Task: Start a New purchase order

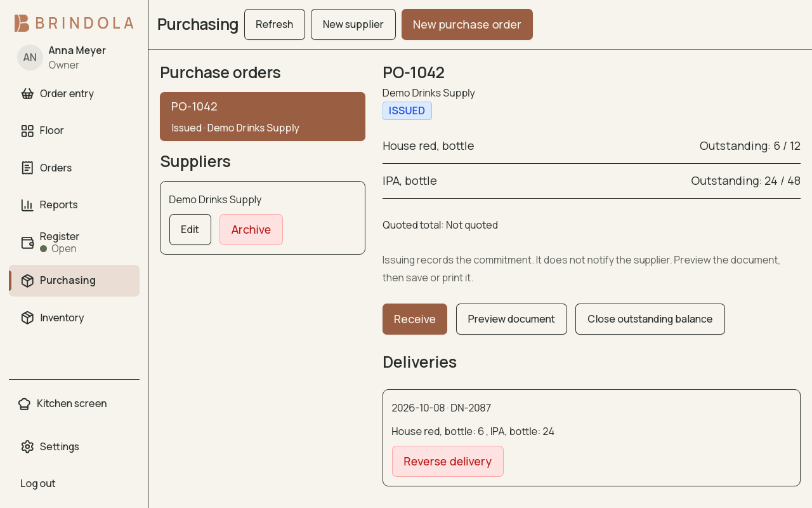Action: [x=467, y=25]
